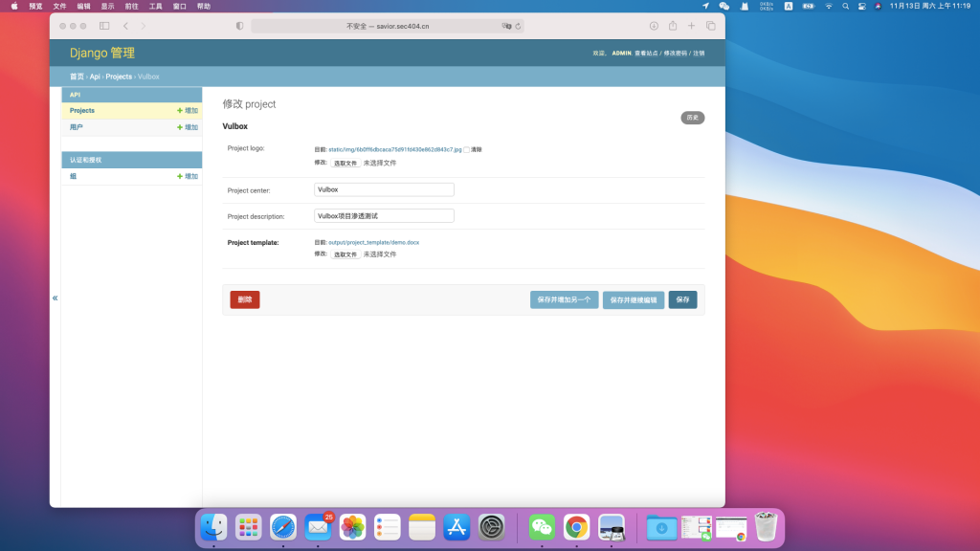Go to 首页 in breadcrumb
Screen dimensions: 980x551
coord(77,77)
